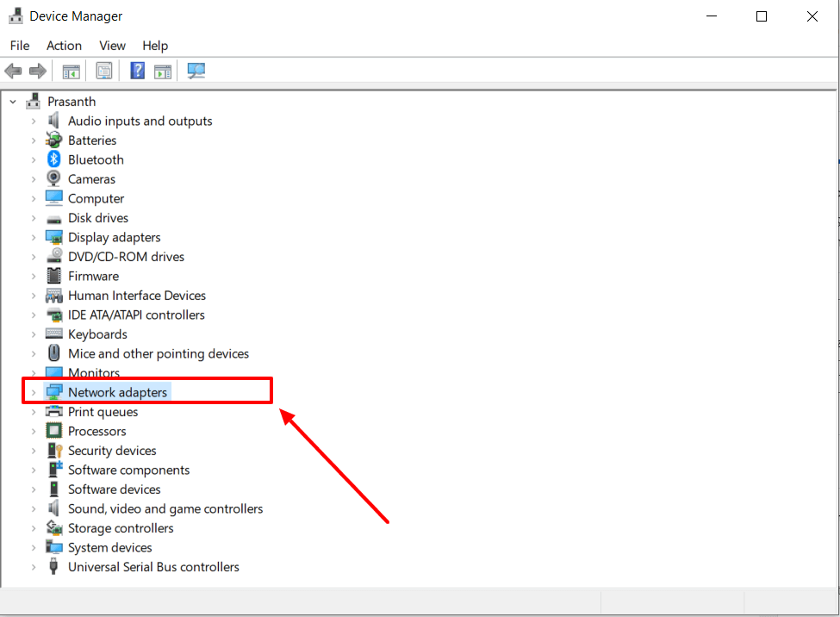
Task: Maximize the Device Manager window
Action: pos(762,16)
